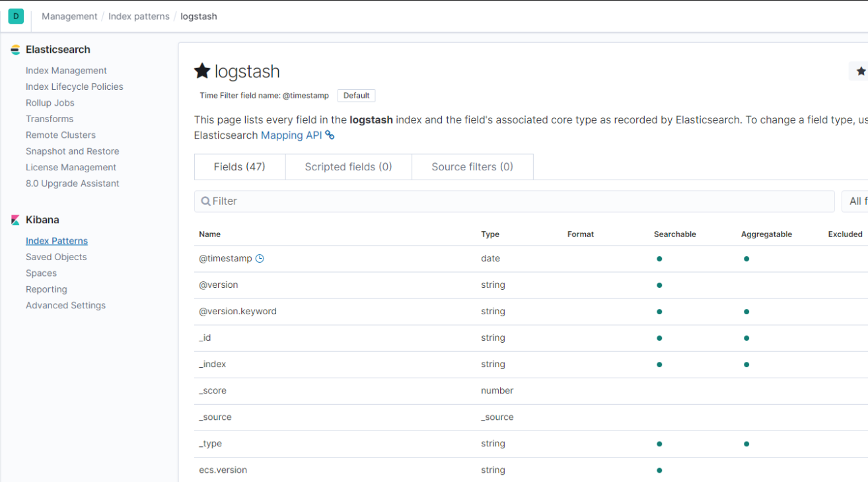Open Rollup Jobs
The image size is (868, 482).
tap(50, 103)
